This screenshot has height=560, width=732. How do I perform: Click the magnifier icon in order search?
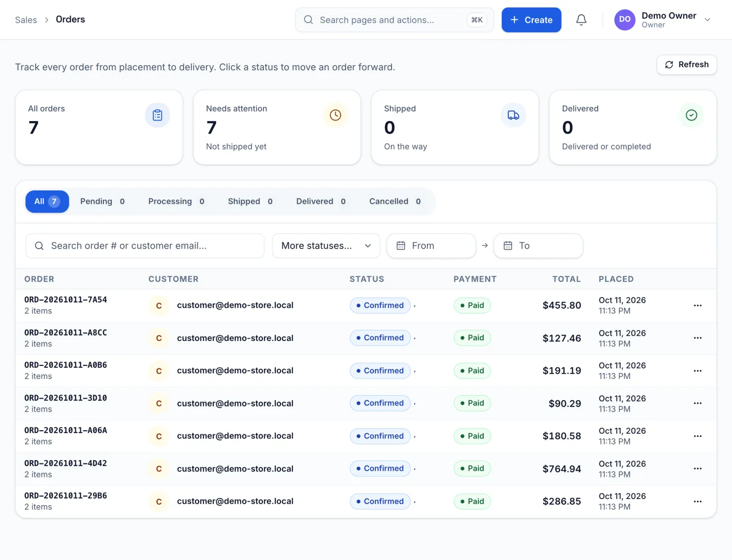[39, 246]
